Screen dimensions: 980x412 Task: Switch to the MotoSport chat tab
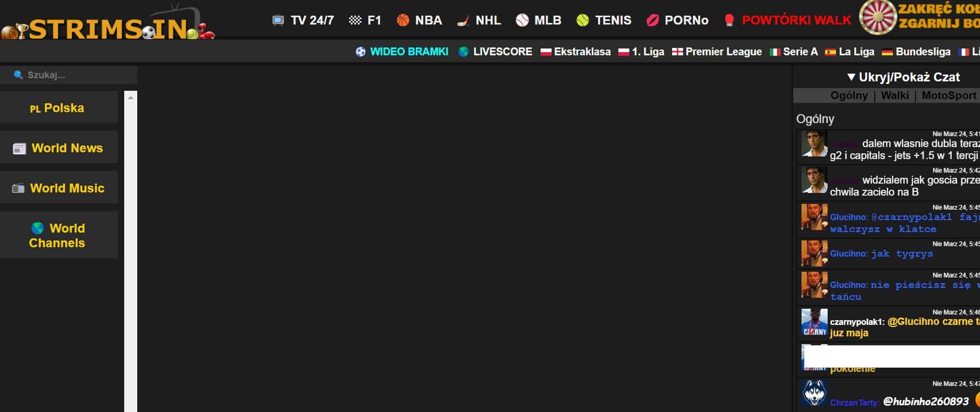click(949, 95)
